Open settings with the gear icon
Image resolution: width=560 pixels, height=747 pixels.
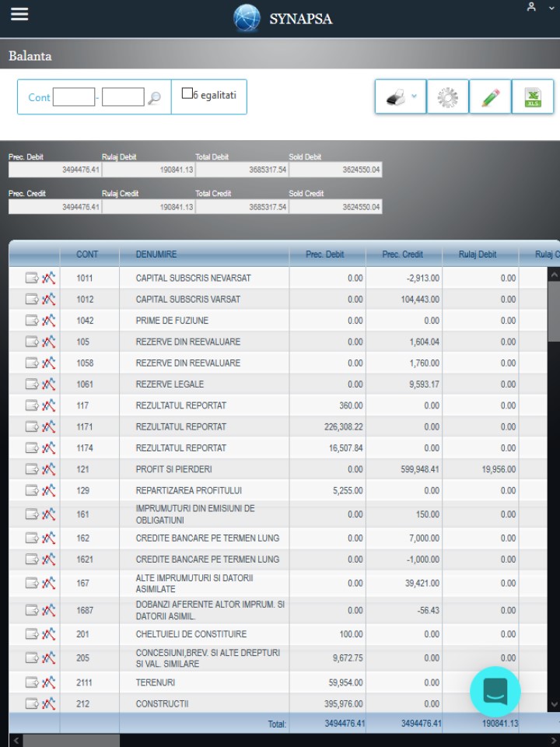pos(448,97)
